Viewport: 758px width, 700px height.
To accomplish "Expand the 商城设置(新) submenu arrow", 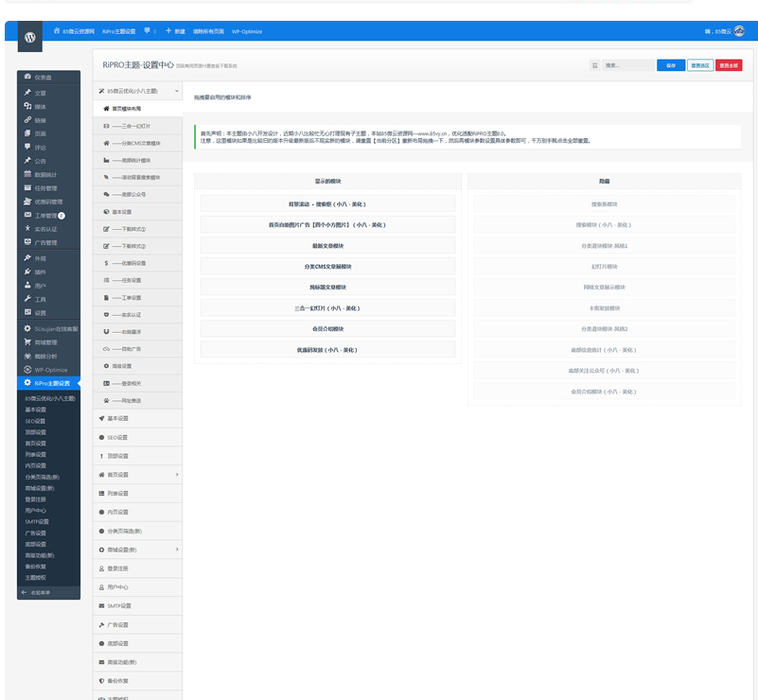I will pyautogui.click(x=176, y=549).
